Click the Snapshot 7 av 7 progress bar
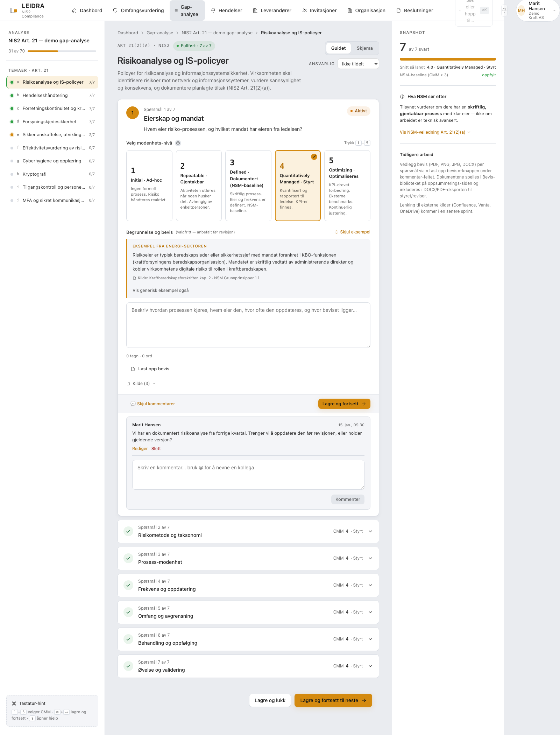The height and width of the screenshot is (735, 560). point(448,59)
